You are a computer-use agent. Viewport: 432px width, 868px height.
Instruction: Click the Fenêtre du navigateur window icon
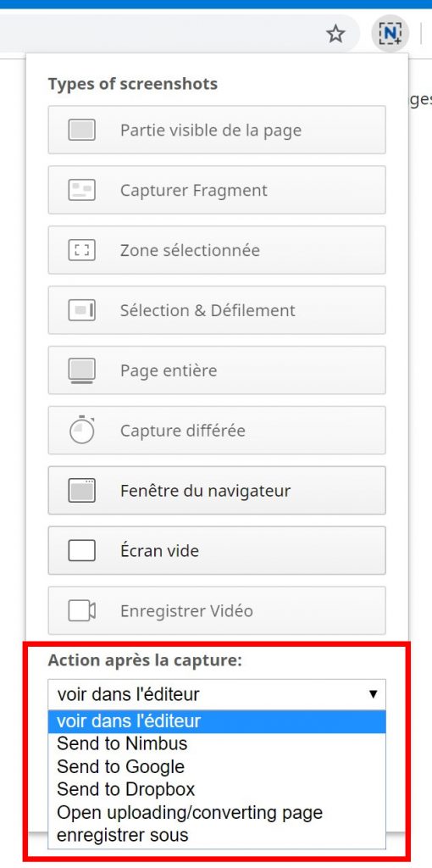click(82, 491)
